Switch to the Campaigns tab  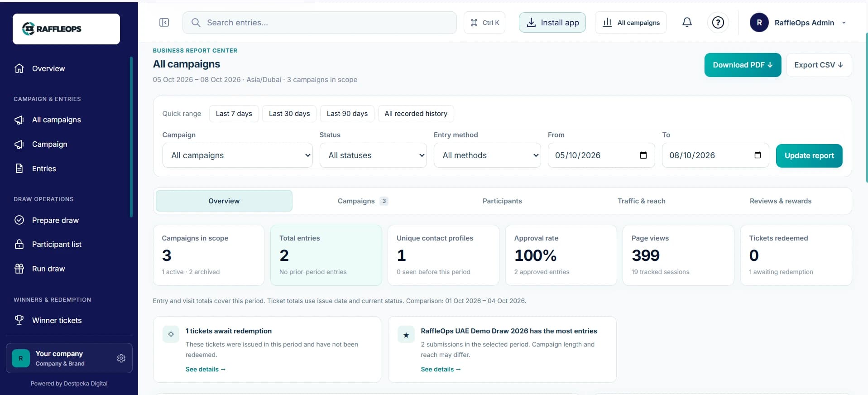pyautogui.click(x=363, y=201)
